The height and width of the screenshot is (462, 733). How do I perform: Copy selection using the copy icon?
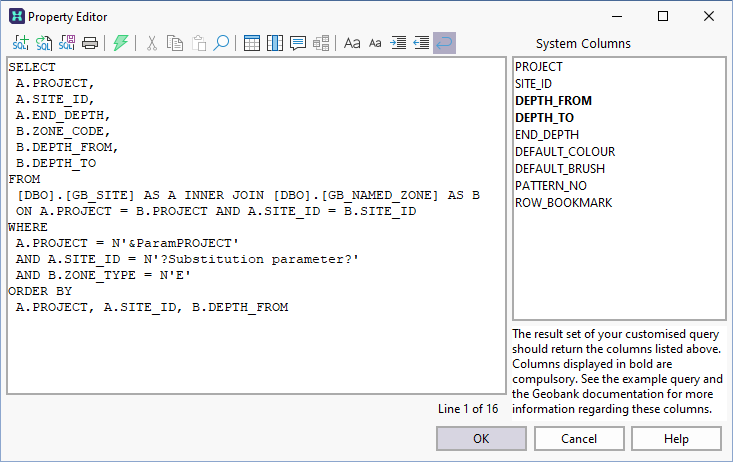[175, 43]
